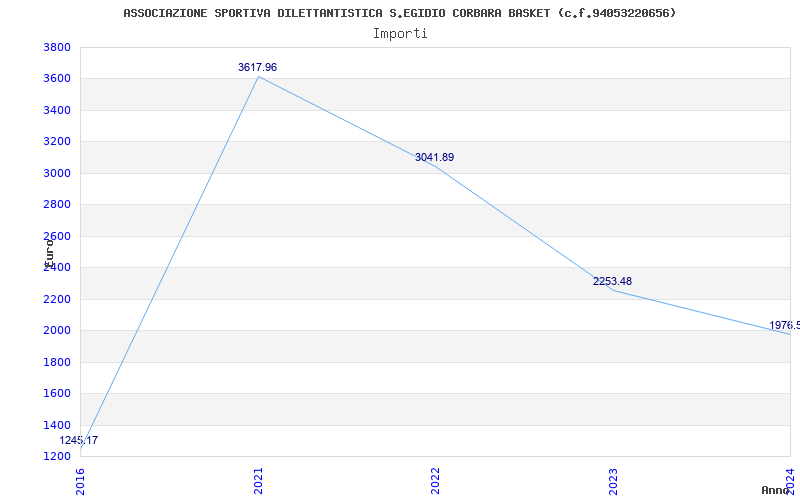Click y-axis tick label 2000
Screen dimensions: 800x500
click(57, 331)
